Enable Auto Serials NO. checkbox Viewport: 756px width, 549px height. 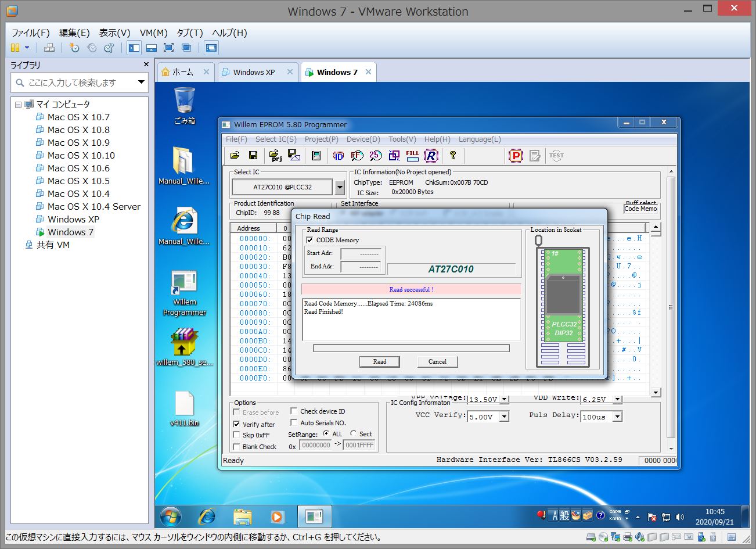click(294, 422)
